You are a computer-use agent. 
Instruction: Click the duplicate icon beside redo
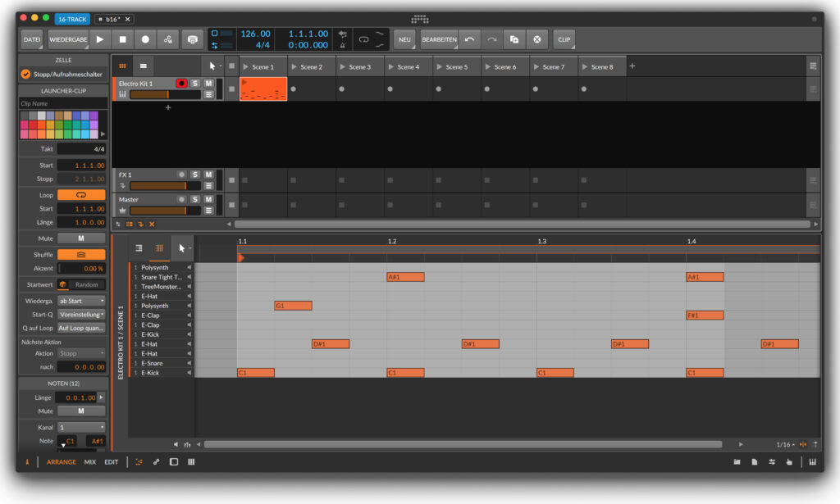click(514, 39)
